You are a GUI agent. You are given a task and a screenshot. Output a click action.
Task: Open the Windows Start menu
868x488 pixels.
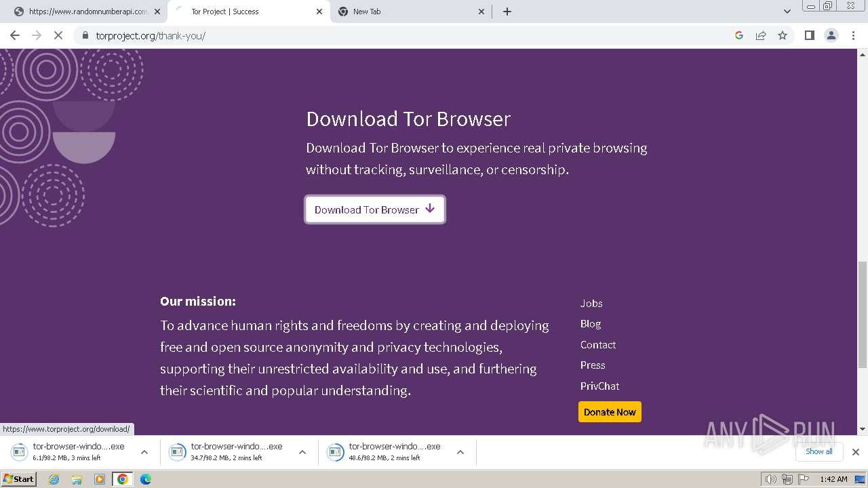point(18,479)
